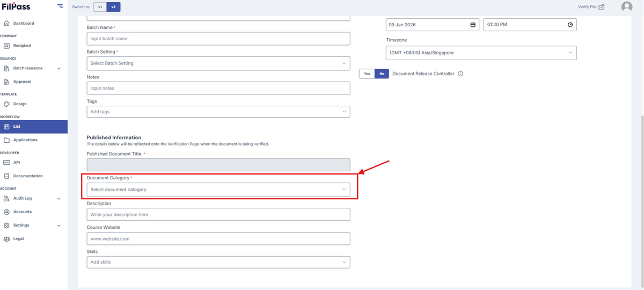Open Recipient menu item
The image size is (644, 290).
pos(23,46)
